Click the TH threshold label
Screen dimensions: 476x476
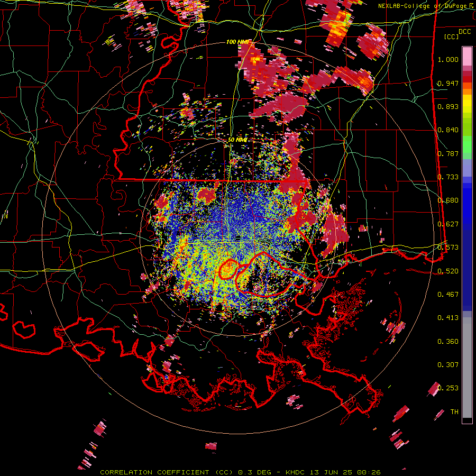click(454, 412)
